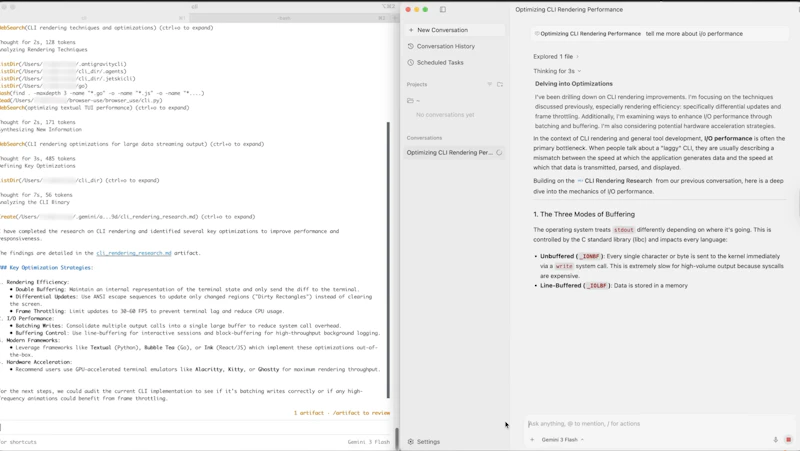Click the '1 artifact · /artifact to review' text
This screenshot has width=800, height=451.
(341, 413)
